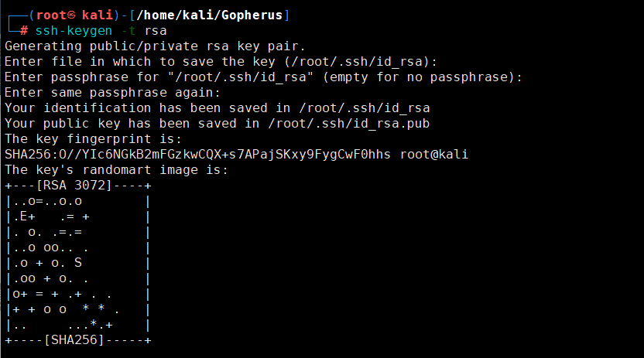The height and width of the screenshot is (358, 644).
Task: Click the red hash prompt symbol
Action: click(x=24, y=31)
